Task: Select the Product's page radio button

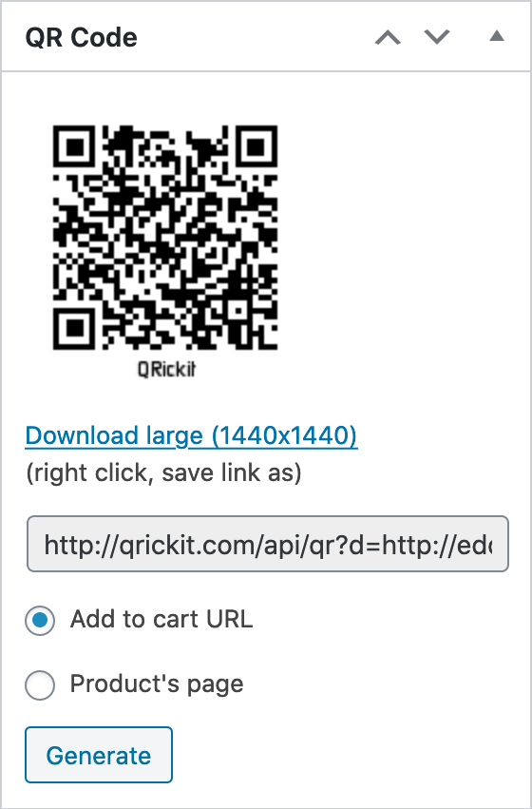Action: click(x=40, y=684)
